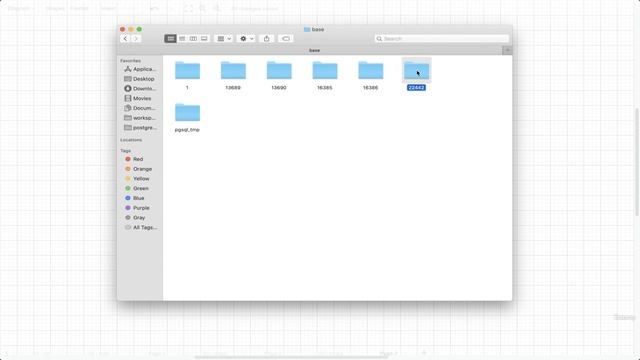Click the 'base' folder proxy icon in title bar
The height and width of the screenshot is (360, 640).
tap(307, 29)
